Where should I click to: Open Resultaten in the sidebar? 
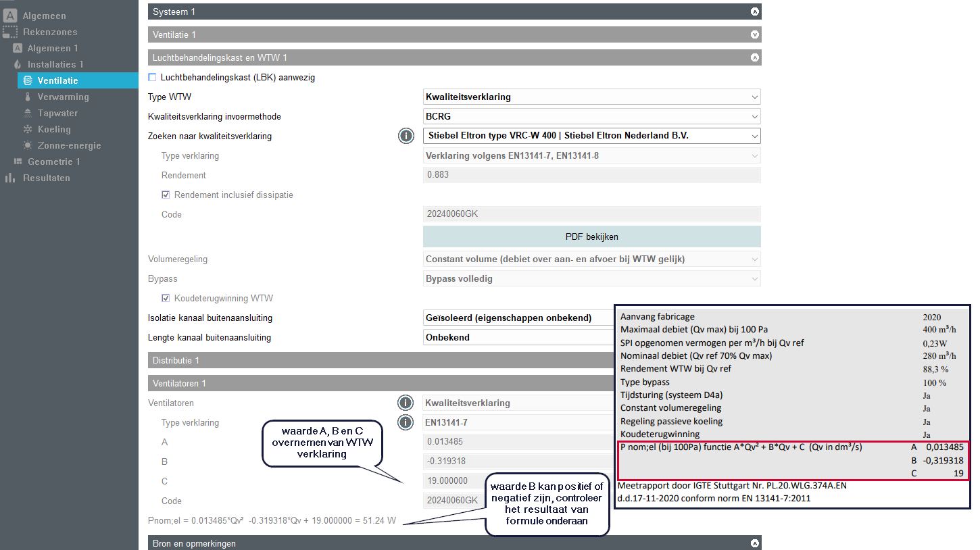pos(46,178)
